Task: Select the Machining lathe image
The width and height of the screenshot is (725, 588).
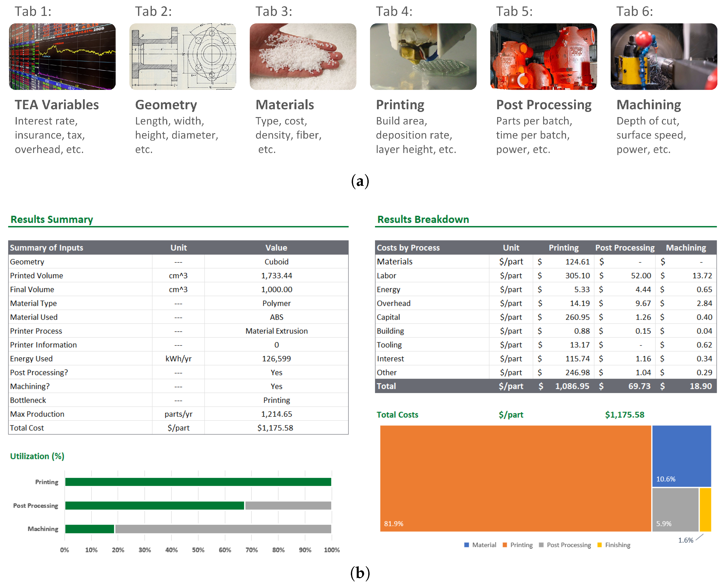Action: click(x=664, y=56)
